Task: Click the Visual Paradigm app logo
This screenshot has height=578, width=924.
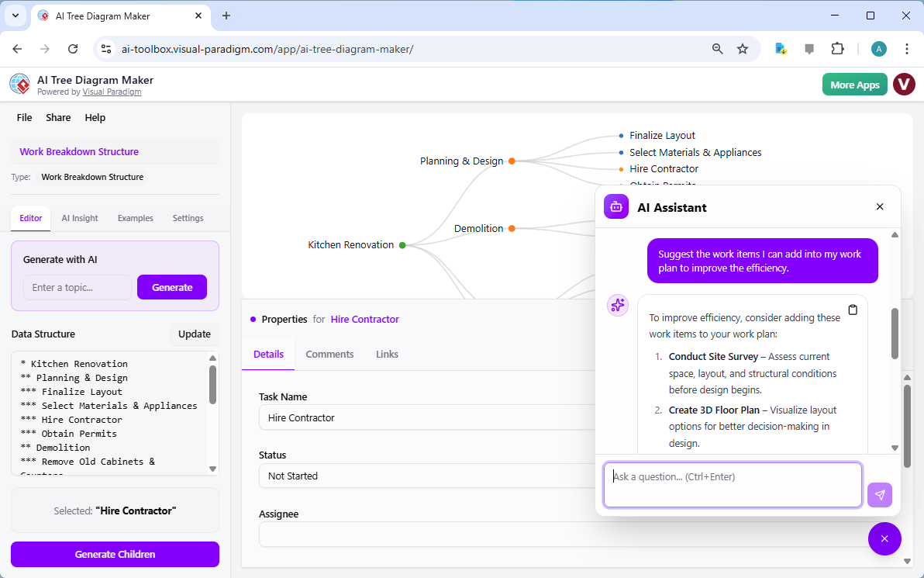Action: click(x=19, y=84)
